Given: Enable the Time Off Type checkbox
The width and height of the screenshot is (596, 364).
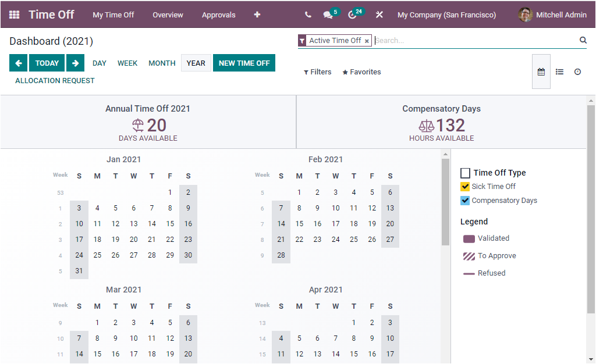Looking at the screenshot, I should coord(465,173).
